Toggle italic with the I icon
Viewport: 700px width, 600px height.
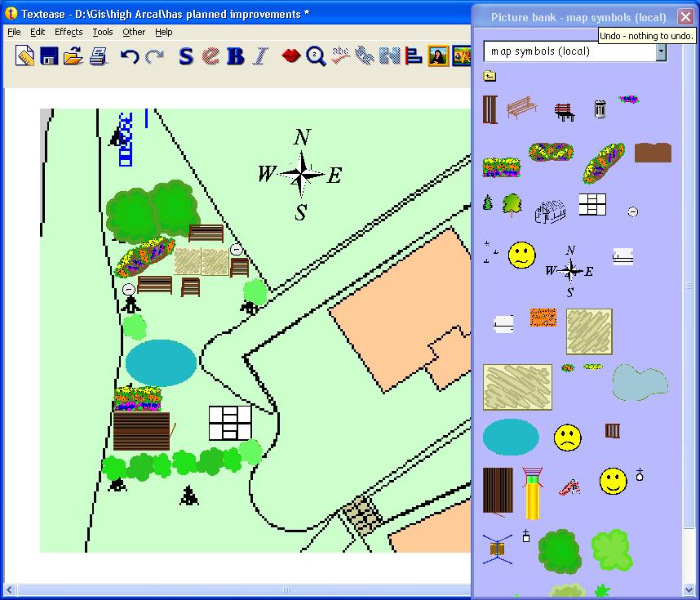[x=261, y=56]
